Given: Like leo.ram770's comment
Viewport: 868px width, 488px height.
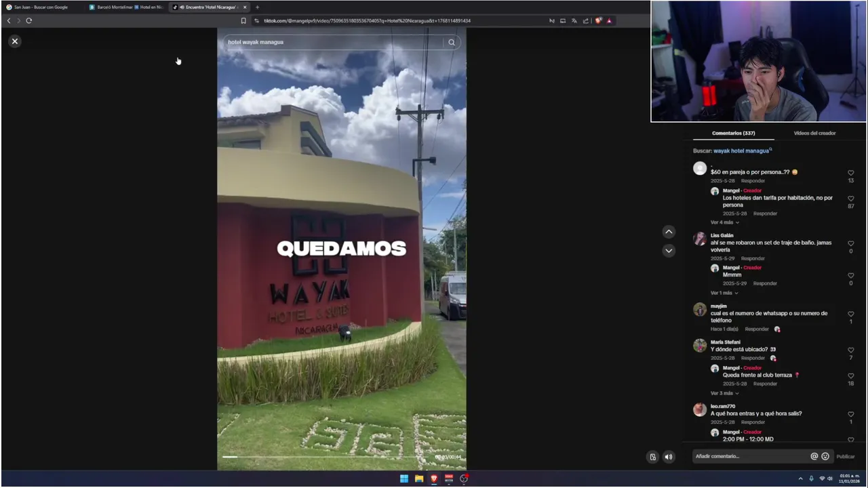Looking at the screenshot, I should tap(851, 414).
